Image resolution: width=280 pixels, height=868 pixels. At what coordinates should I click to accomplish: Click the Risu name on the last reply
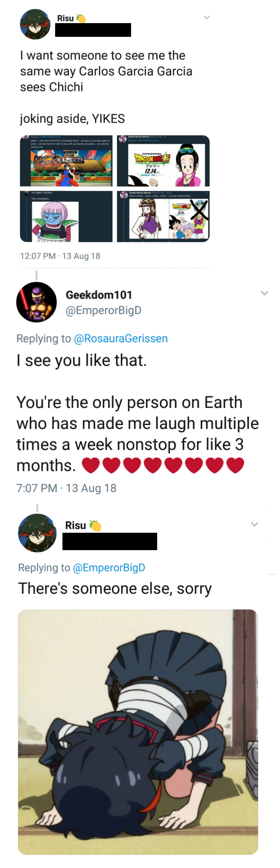click(75, 525)
